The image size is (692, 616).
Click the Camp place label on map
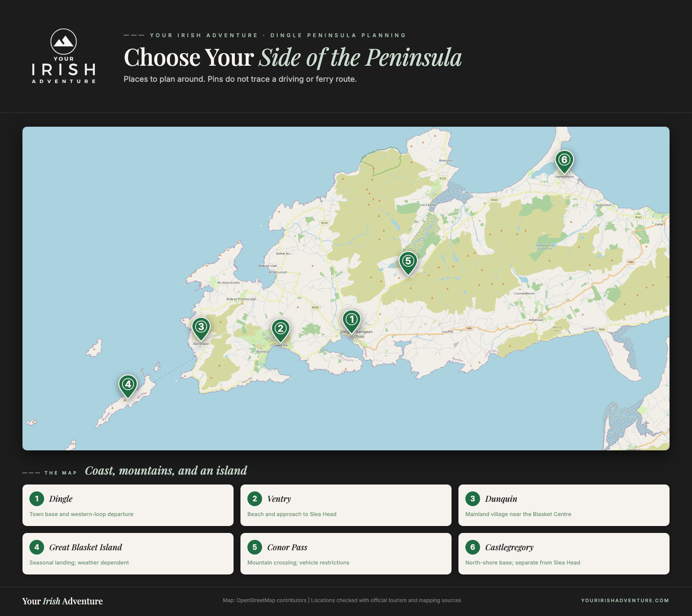click(659, 225)
